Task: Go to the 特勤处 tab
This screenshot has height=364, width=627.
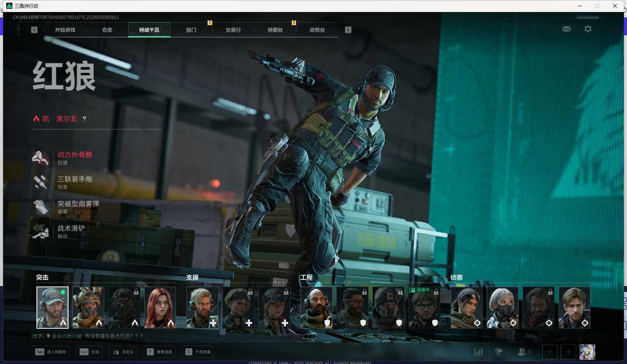Action: [x=275, y=30]
